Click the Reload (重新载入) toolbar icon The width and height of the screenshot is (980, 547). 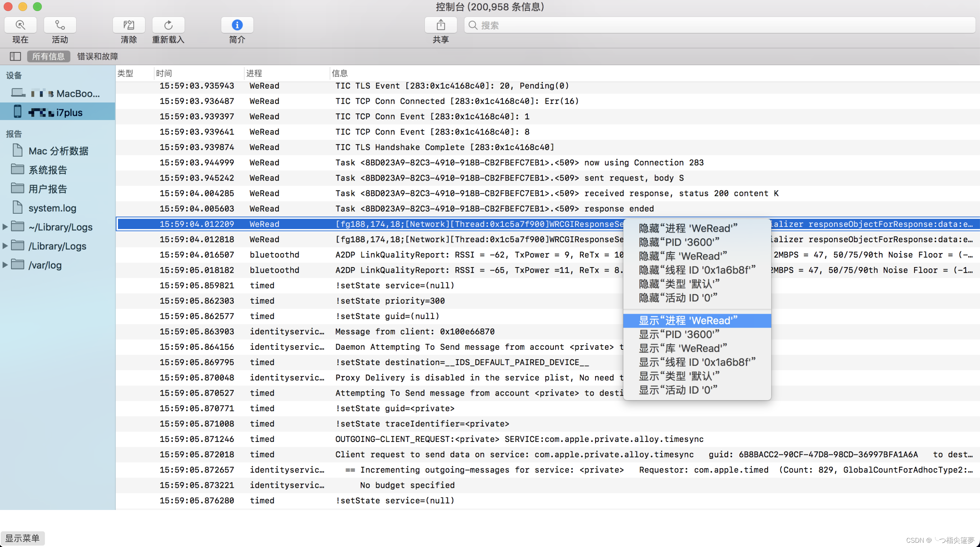[x=168, y=25]
